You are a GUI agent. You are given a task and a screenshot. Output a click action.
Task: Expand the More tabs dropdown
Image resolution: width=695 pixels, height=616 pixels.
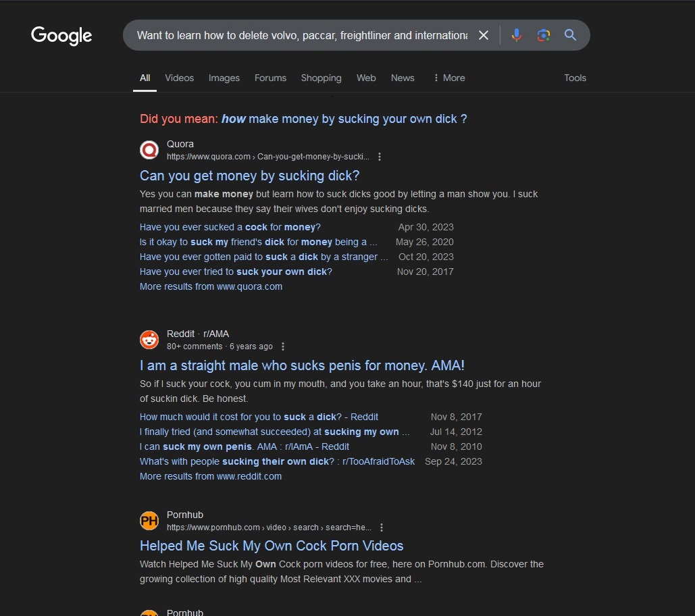[449, 78]
